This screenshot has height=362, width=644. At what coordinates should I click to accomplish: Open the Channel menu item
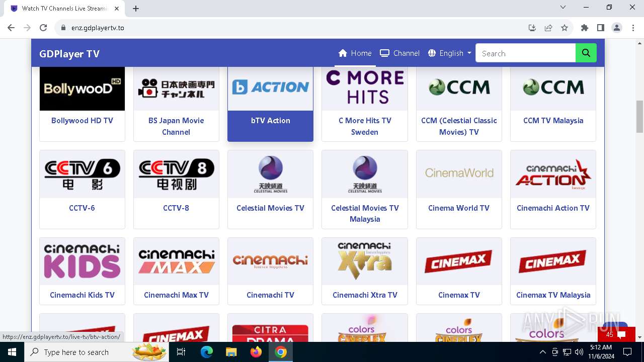400,53
